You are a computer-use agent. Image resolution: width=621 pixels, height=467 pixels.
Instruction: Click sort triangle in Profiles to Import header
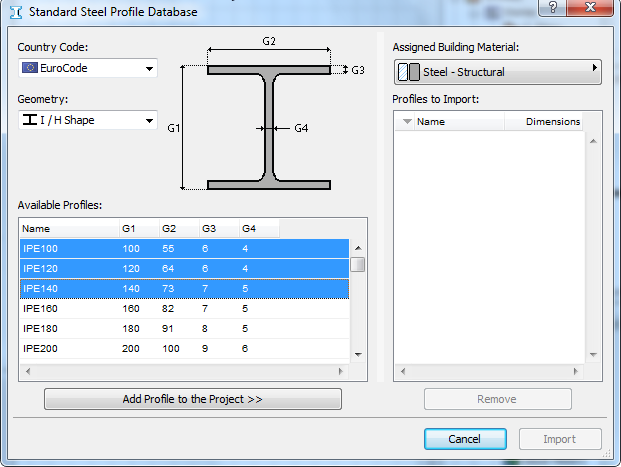pos(407,122)
